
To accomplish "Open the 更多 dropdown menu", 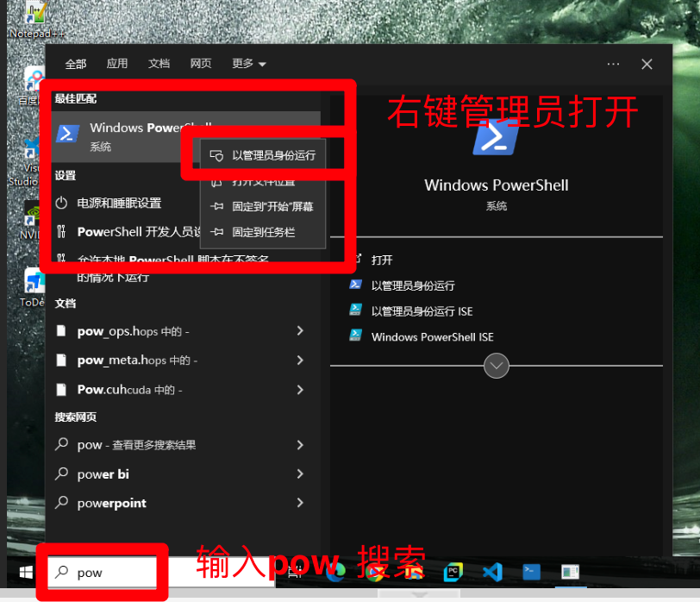I will click(x=243, y=63).
